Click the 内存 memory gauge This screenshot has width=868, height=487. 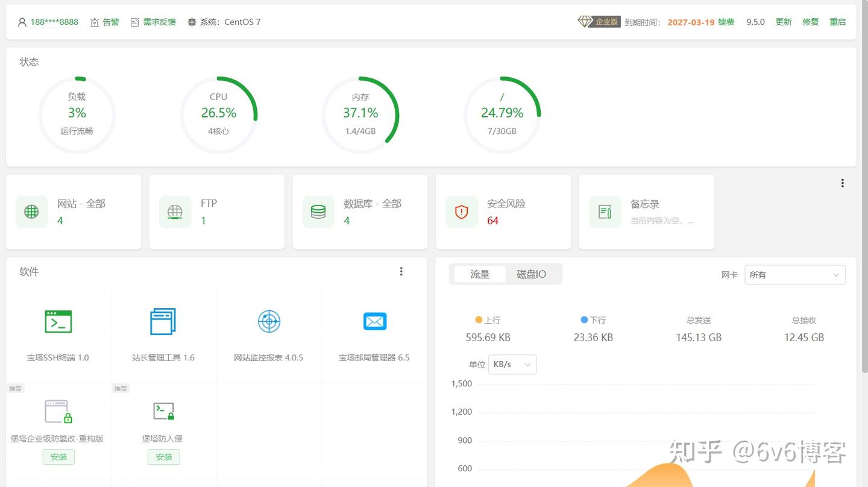(360, 115)
